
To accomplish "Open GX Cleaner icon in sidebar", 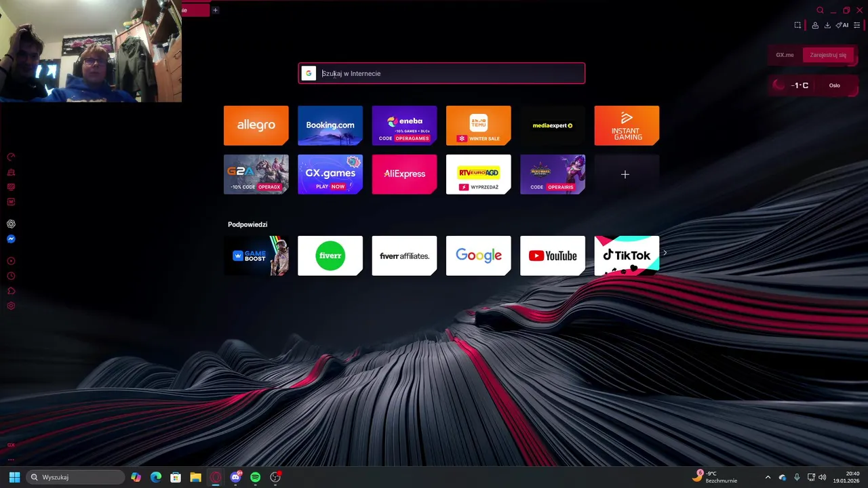I will (x=11, y=172).
